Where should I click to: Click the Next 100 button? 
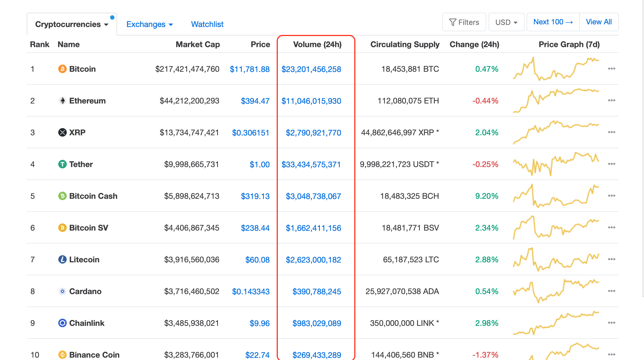(x=553, y=22)
